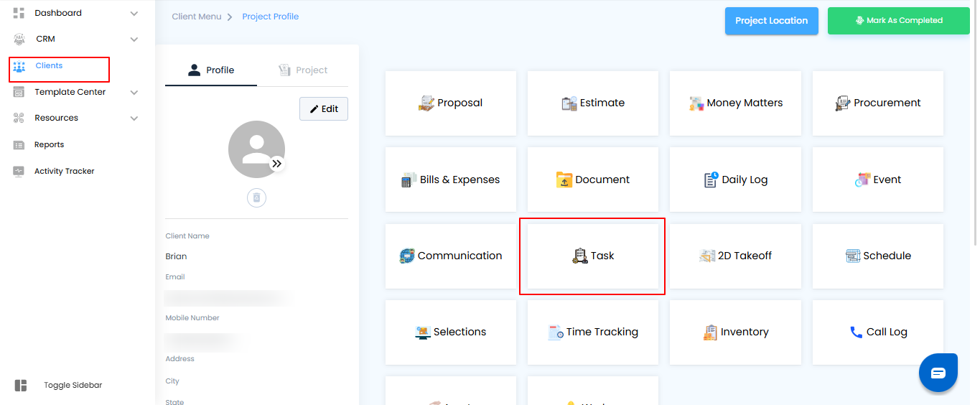Click Mark As Completed button
The height and width of the screenshot is (405, 980).
tap(899, 21)
